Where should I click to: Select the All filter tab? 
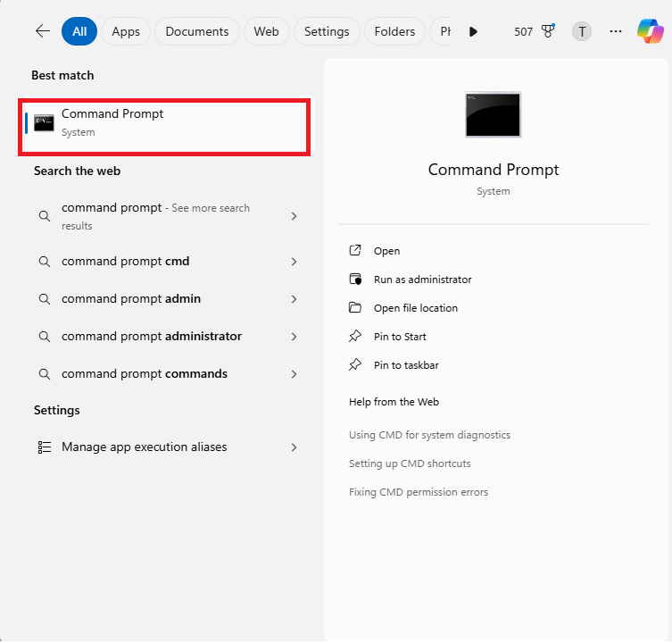point(79,31)
